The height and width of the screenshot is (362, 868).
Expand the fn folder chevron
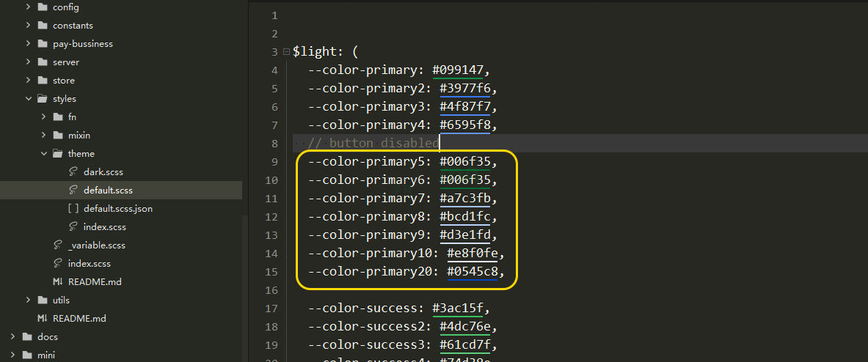(x=44, y=117)
